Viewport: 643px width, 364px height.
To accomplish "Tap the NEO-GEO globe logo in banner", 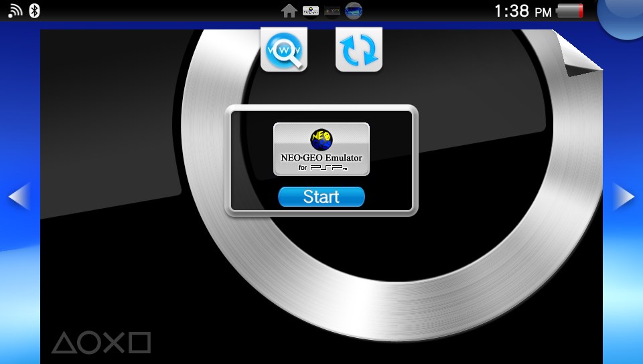I will pos(321,139).
